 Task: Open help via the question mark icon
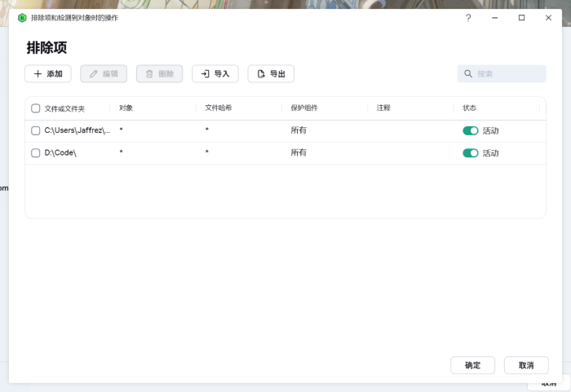click(468, 18)
